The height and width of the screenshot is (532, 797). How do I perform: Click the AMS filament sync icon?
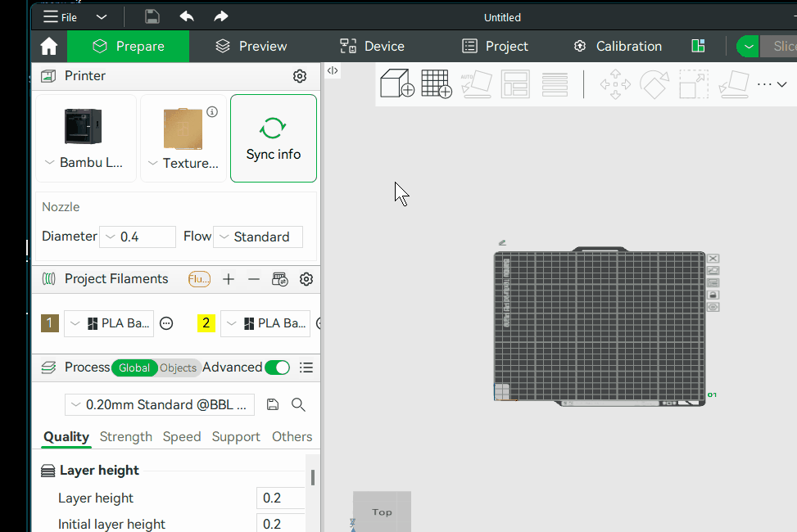279,279
